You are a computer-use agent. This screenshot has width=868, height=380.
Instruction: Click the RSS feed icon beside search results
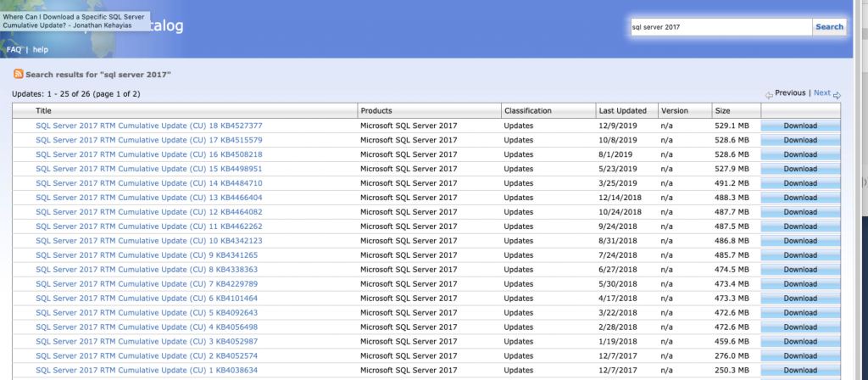18,75
